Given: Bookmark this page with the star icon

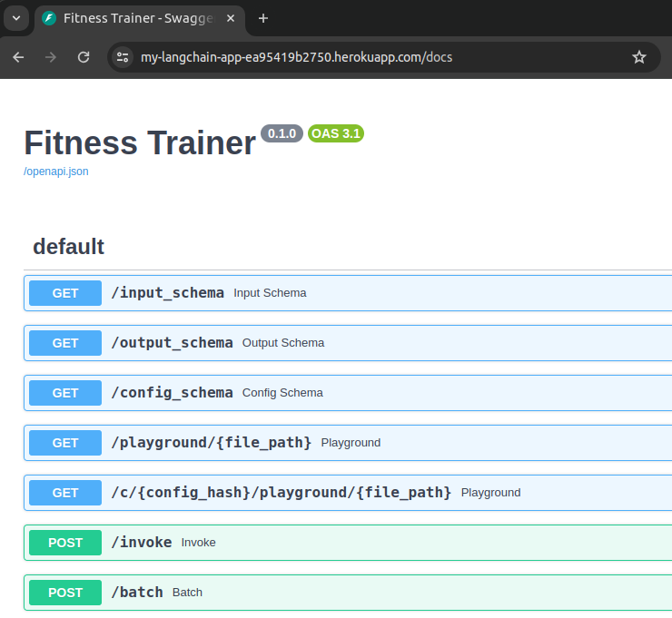Looking at the screenshot, I should click(639, 57).
